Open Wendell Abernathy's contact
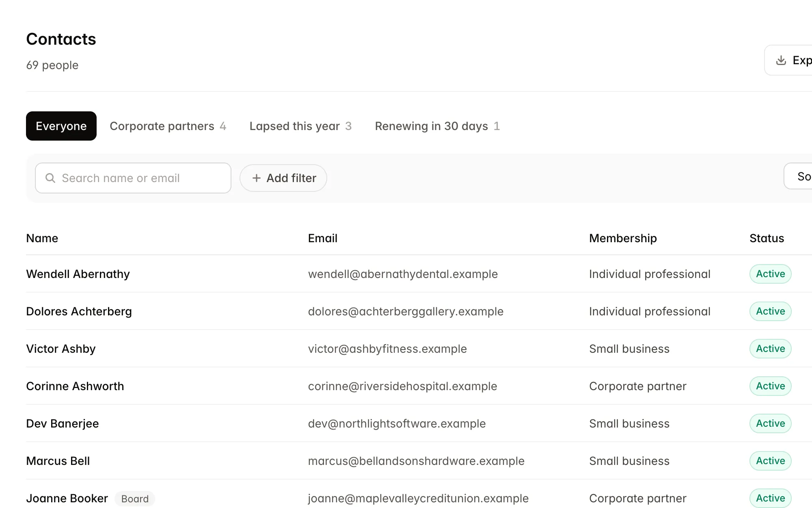Screen dimensions: 812x508 point(78,274)
